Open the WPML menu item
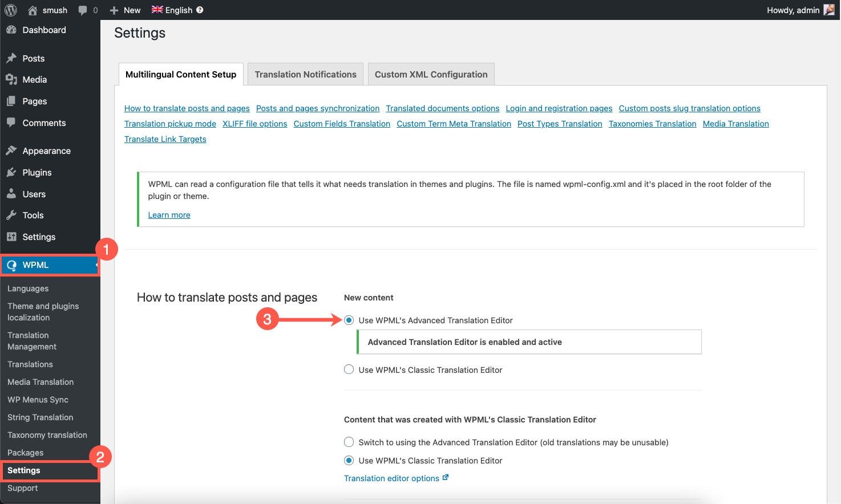The height and width of the screenshot is (504, 841). click(x=50, y=265)
